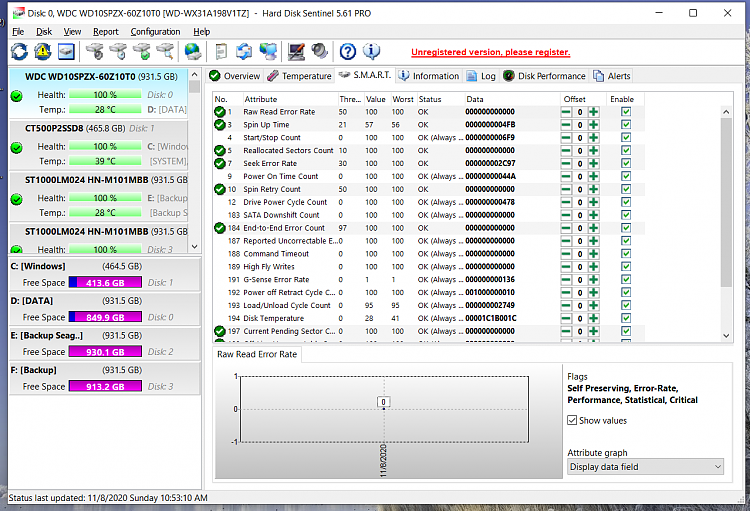
Task: Toggle the Show values checkbox
Action: [x=572, y=420]
